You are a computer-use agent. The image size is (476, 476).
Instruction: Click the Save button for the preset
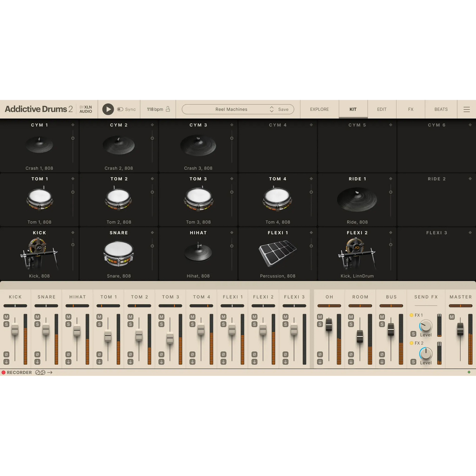click(283, 109)
